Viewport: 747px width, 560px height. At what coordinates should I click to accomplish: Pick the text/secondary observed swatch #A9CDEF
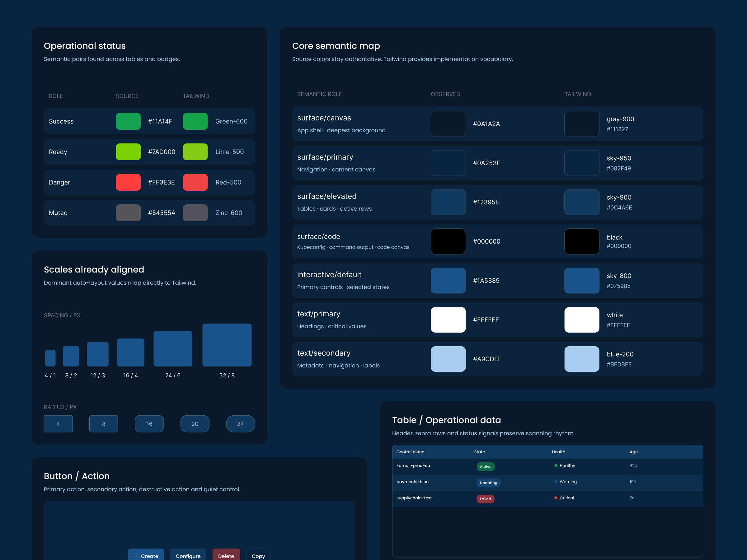pos(448,359)
